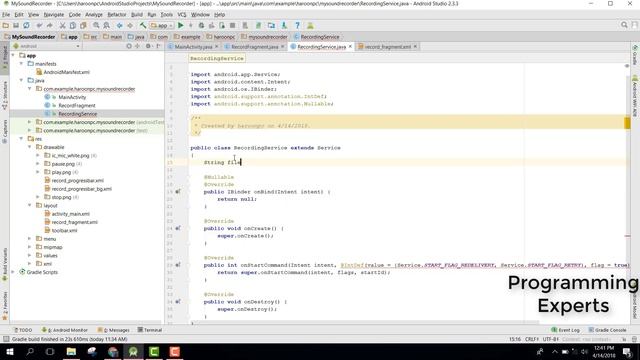Close the RecordingService.java tab
This screenshot has width=640, height=360.
coord(350,47)
